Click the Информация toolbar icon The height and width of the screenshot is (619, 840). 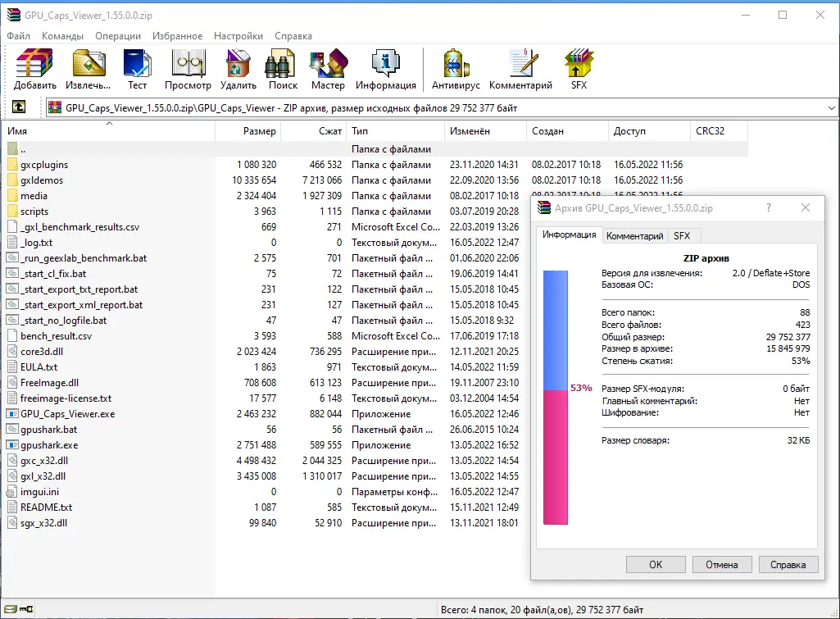[386, 62]
